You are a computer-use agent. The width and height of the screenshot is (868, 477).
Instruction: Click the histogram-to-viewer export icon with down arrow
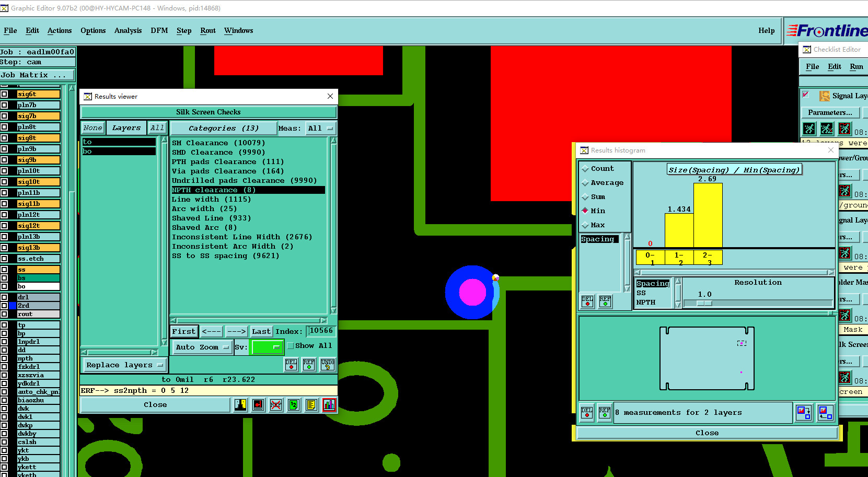pyautogui.click(x=804, y=413)
